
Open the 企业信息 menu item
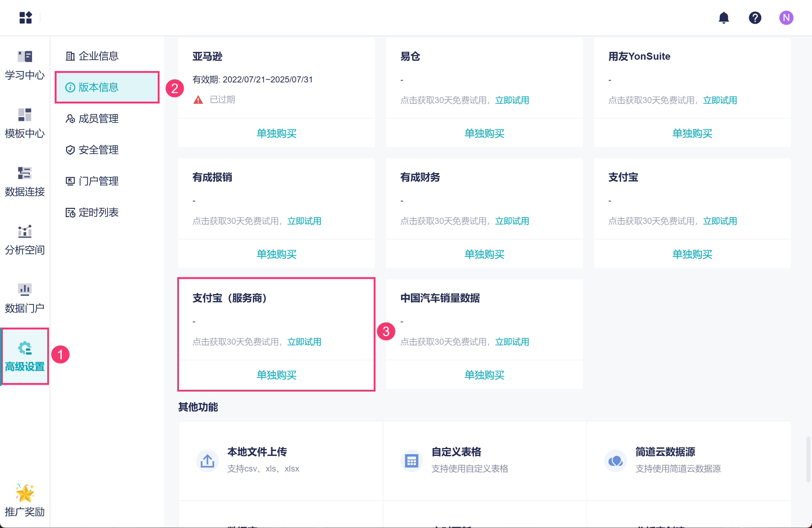[x=98, y=56]
